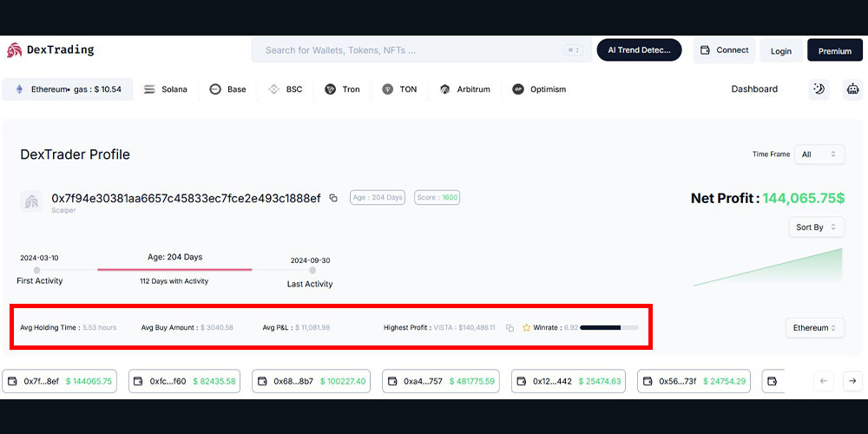Click the wallet avatar icon beside the address
This screenshot has width=868, height=434.
tap(31, 201)
